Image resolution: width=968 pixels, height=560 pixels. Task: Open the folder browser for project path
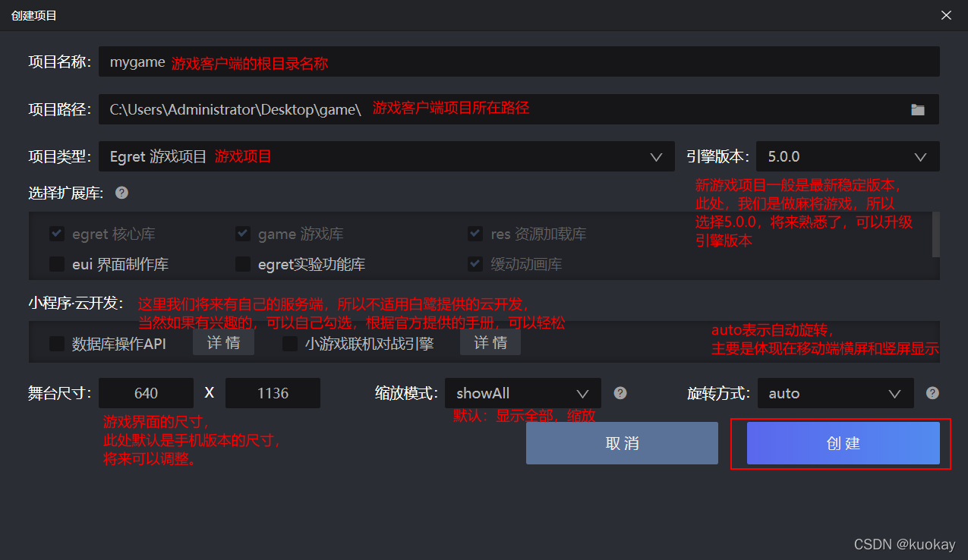click(x=917, y=109)
